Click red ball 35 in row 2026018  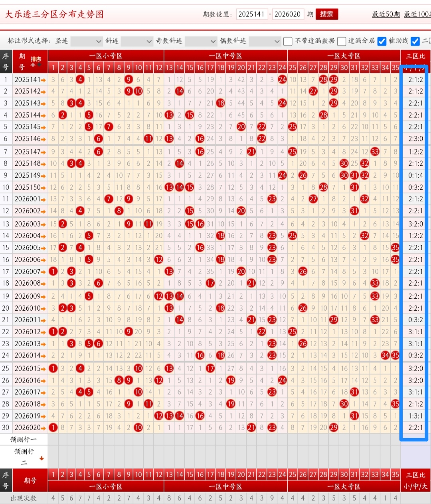[395, 404]
